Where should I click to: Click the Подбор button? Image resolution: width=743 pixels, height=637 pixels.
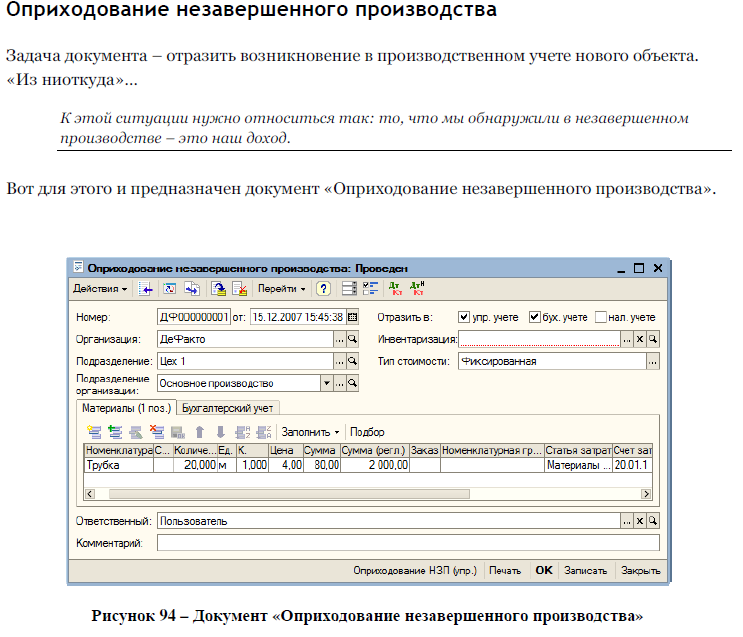click(x=367, y=432)
